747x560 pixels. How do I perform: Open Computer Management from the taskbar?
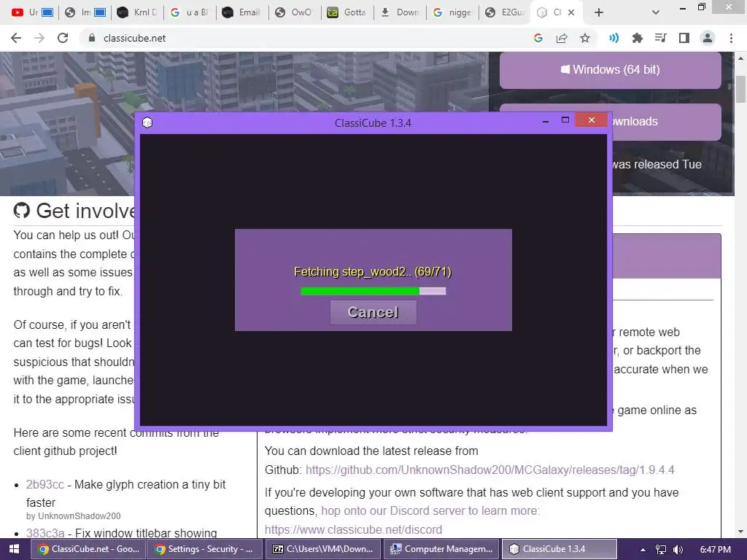[x=441, y=549]
